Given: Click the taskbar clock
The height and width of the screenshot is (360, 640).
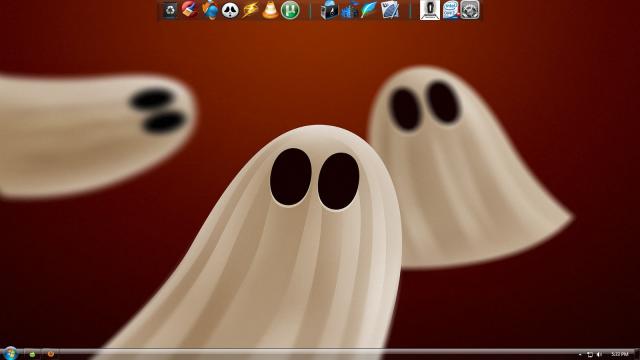Looking at the screenshot, I should [620, 354].
